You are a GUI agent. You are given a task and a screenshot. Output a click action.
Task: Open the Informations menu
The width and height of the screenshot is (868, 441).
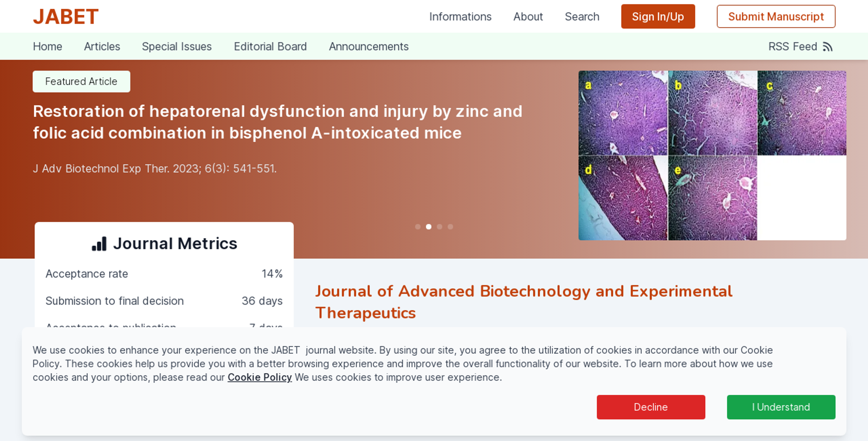(460, 17)
